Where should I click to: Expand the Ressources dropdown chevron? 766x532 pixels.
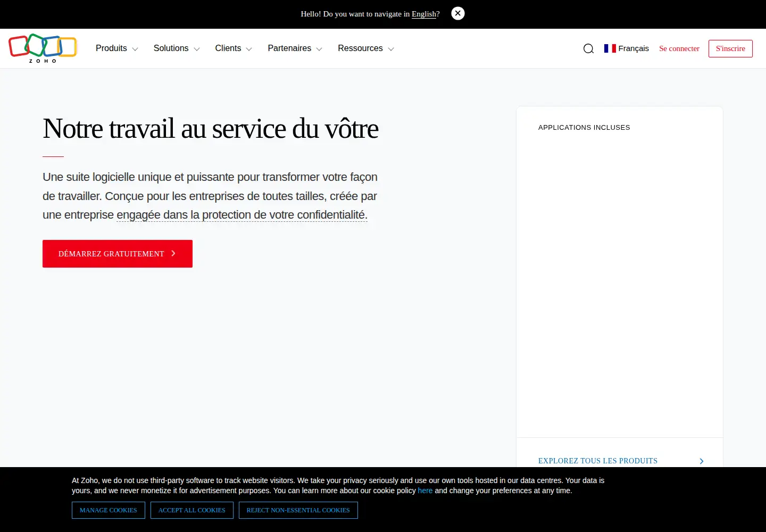pyautogui.click(x=391, y=49)
